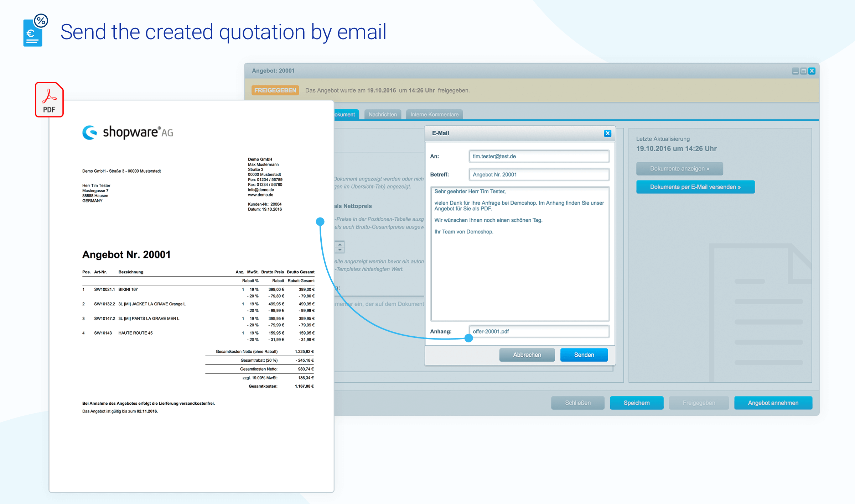Click the Betreff input field
The image size is (855, 504).
pyautogui.click(x=538, y=174)
